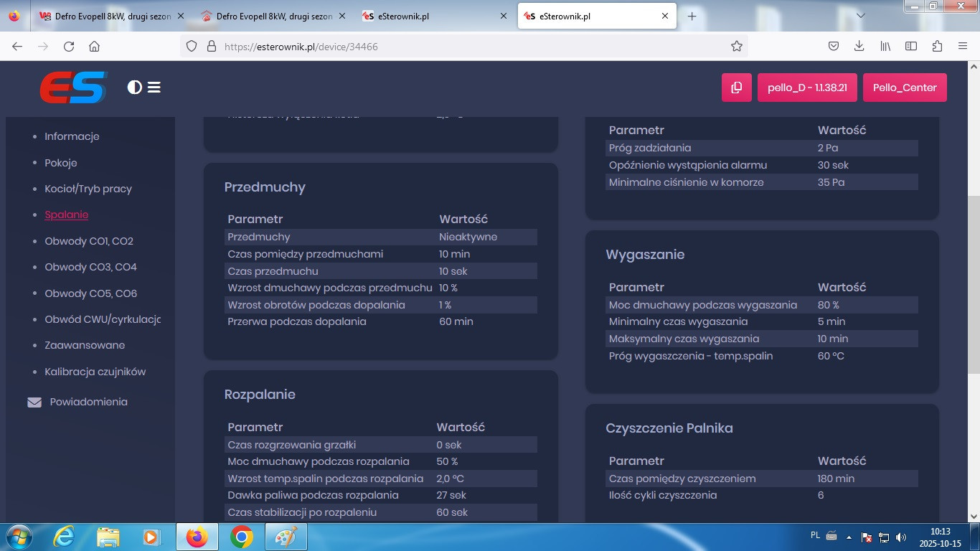Open Firefox application menu

(963, 47)
